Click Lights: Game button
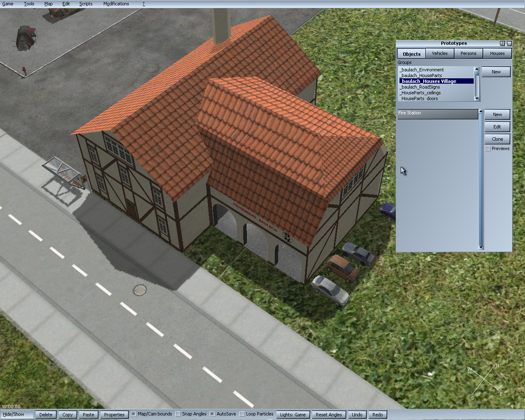This screenshot has width=525, height=420. coord(293,415)
